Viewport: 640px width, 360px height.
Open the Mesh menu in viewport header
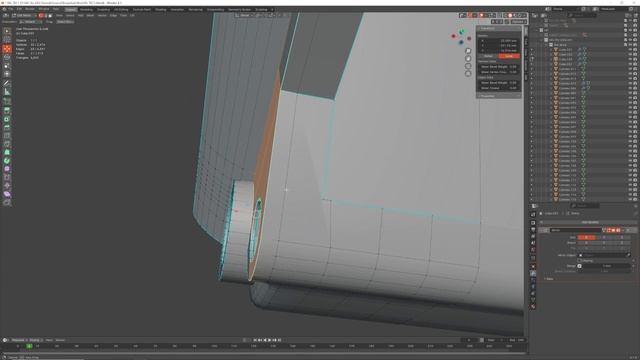pos(90,16)
